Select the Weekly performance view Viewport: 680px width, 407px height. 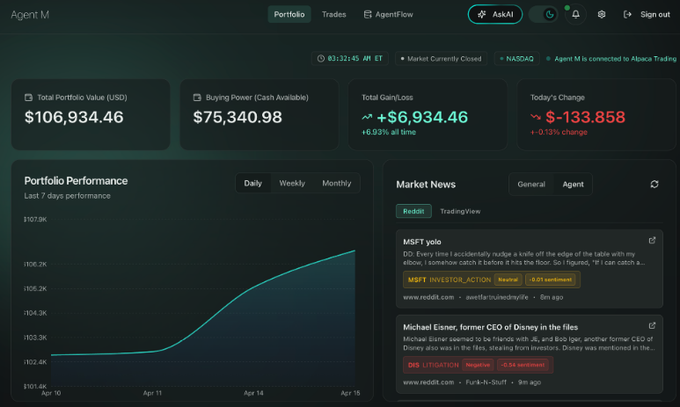tap(292, 183)
